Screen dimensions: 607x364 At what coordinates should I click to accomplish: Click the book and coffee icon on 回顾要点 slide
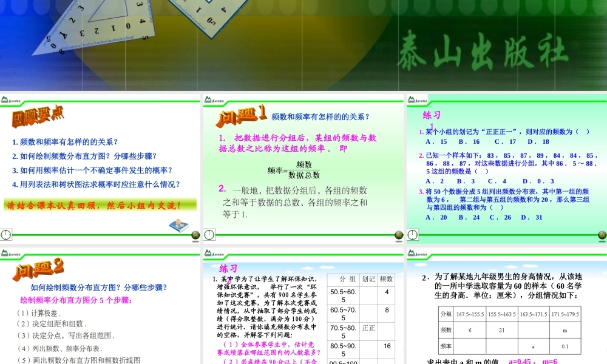tap(179, 225)
